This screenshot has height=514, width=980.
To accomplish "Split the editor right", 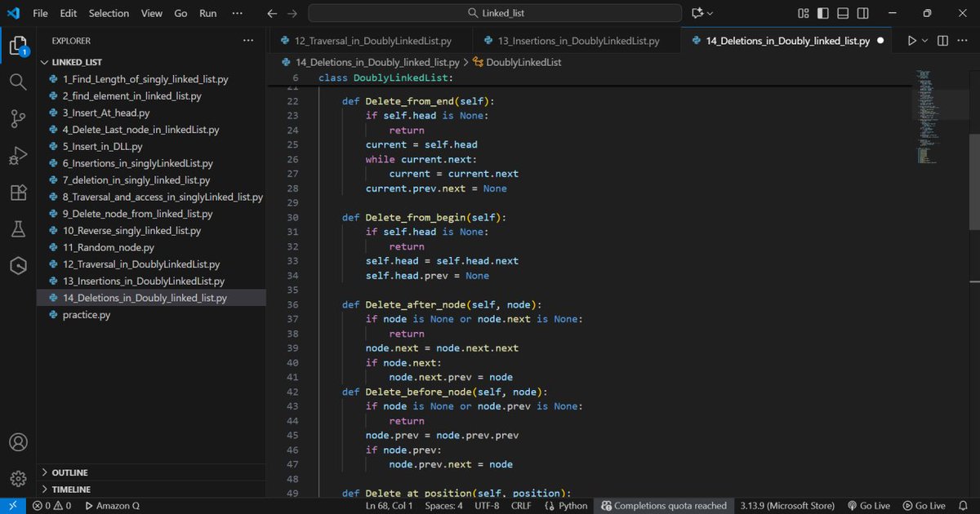I will point(942,41).
